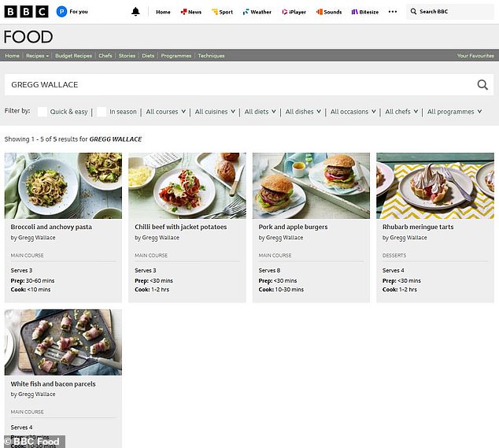This screenshot has width=499, height=448.
Task: Open the BBC News icon link
Action: tap(183, 12)
